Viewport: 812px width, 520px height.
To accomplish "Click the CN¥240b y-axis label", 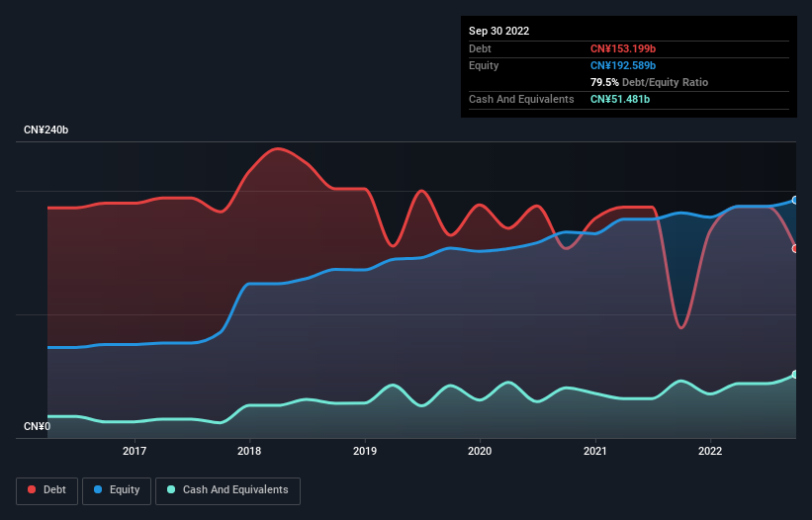I will point(46,130).
